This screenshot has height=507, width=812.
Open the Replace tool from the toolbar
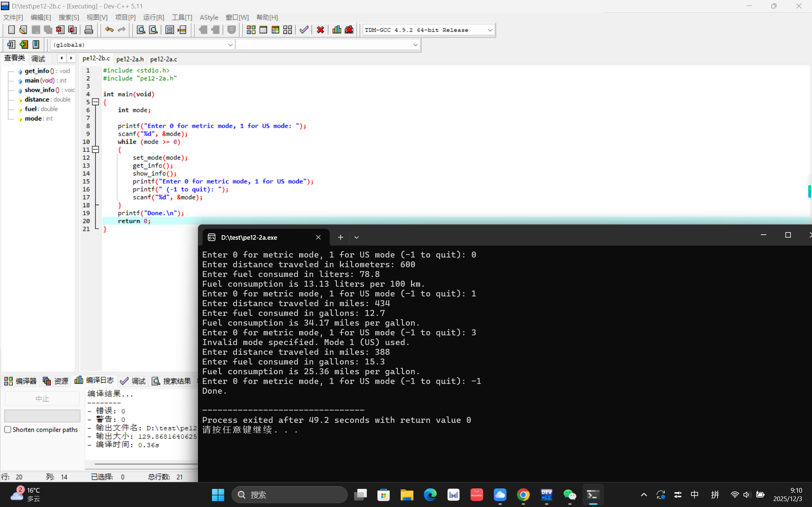[x=153, y=30]
